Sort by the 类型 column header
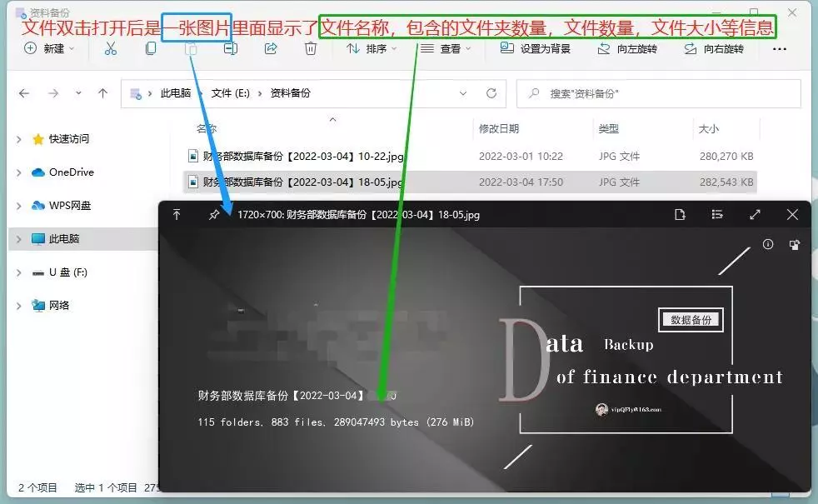The width and height of the screenshot is (818, 504). point(608,128)
